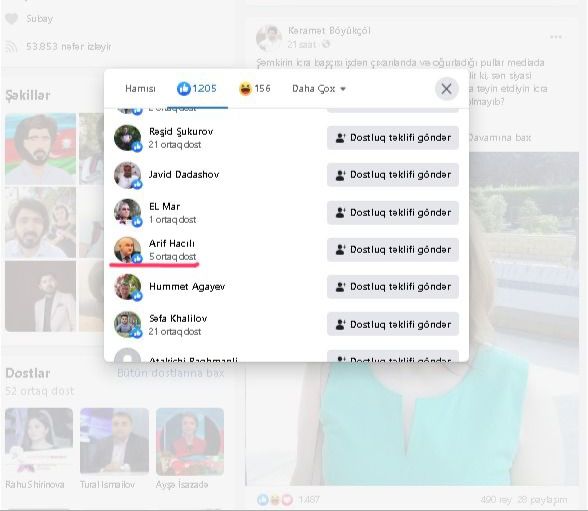588x511 pixels.
Task: Select the 156 haha reactions tab
Action: coord(255,88)
